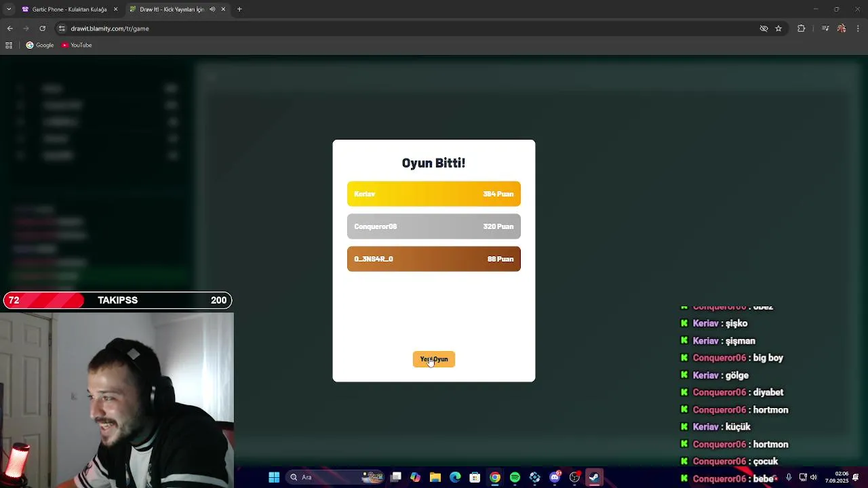Click the Oyun Bitti! heading
This screenshot has height=488, width=868.
click(x=434, y=163)
